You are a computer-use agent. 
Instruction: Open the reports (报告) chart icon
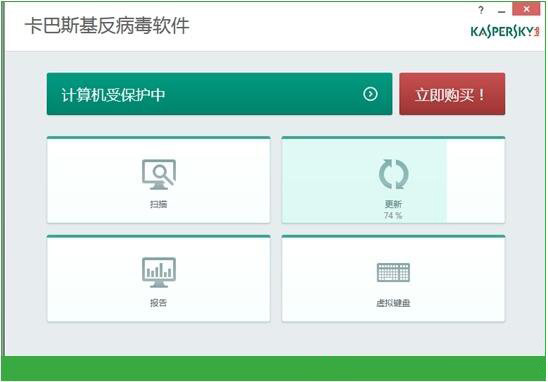click(x=159, y=273)
